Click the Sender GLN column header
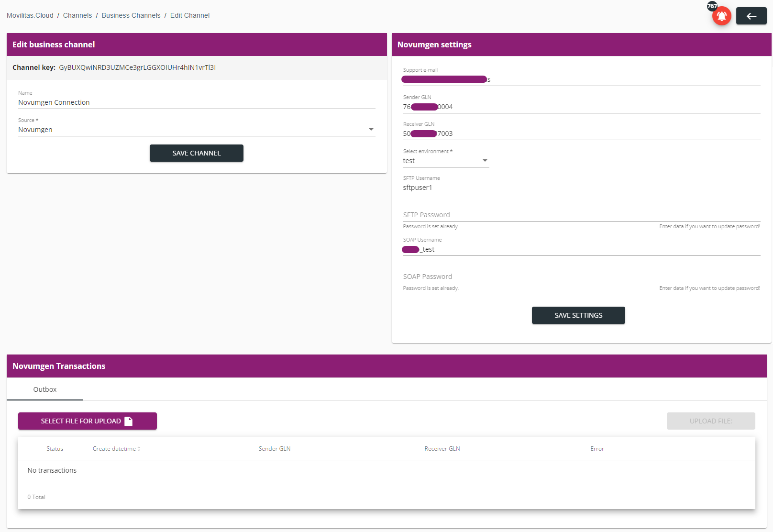This screenshot has height=532, width=773. coord(275,449)
